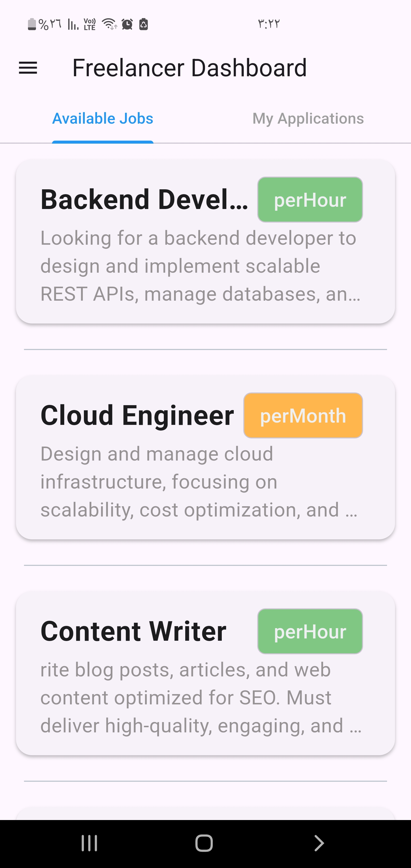This screenshot has width=411, height=868.
Task: Tap the Cloud Engineer description text
Action: pos(199,482)
